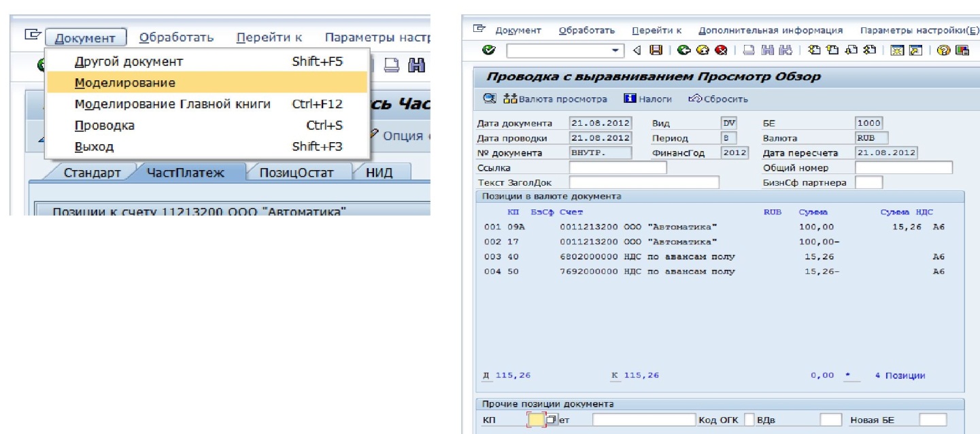This screenshot has width=980, height=434.
Task: Click the yellow Exit up-arrow icon
Action: (x=702, y=50)
